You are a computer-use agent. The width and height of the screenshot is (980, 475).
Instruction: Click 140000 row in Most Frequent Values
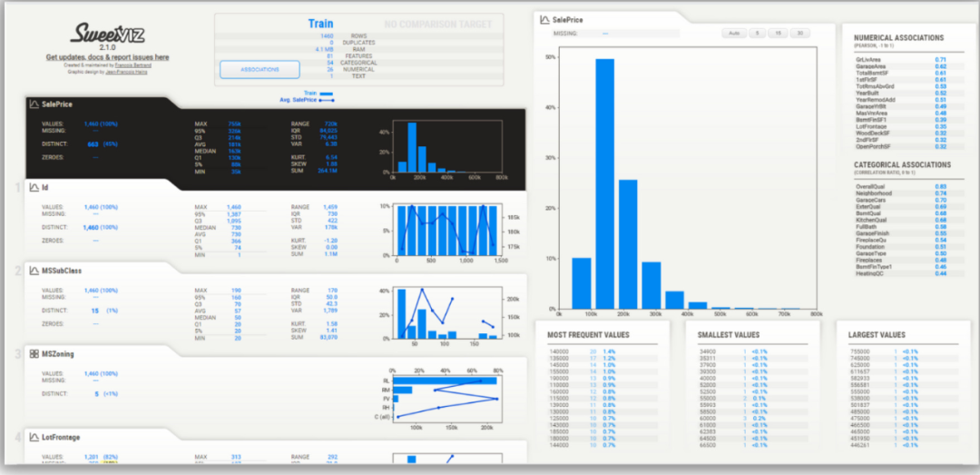pyautogui.click(x=603, y=351)
